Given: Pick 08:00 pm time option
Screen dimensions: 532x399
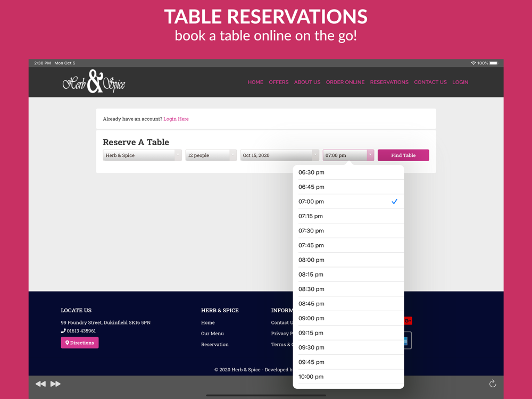Looking at the screenshot, I should pos(348,260).
